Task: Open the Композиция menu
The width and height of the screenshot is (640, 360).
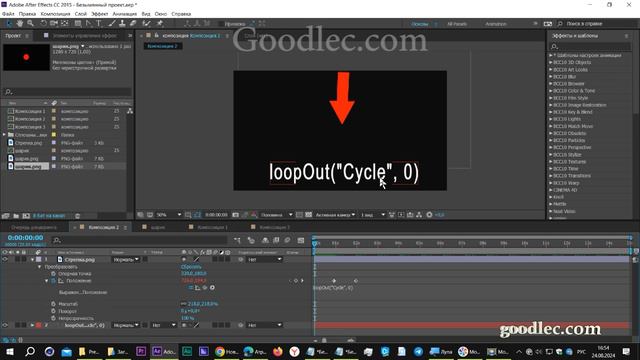Action: pos(55,14)
